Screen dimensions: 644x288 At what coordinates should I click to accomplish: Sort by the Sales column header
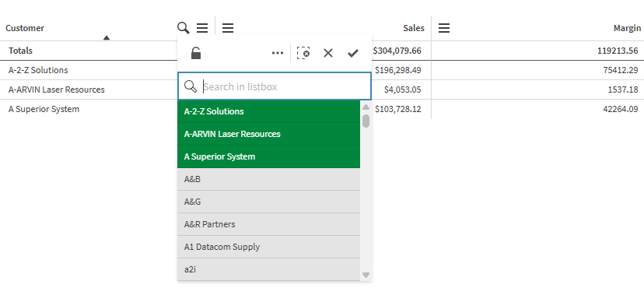[x=413, y=28]
